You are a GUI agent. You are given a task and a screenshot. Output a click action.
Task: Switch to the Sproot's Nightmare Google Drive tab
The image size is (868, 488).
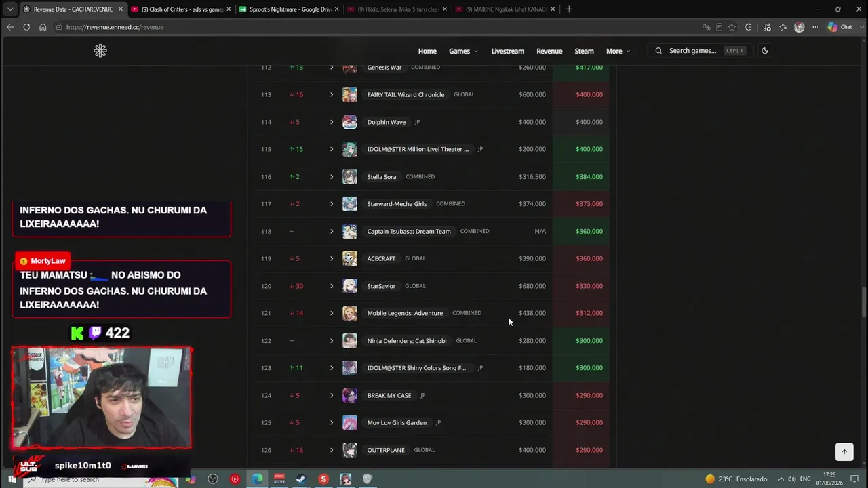[290, 9]
